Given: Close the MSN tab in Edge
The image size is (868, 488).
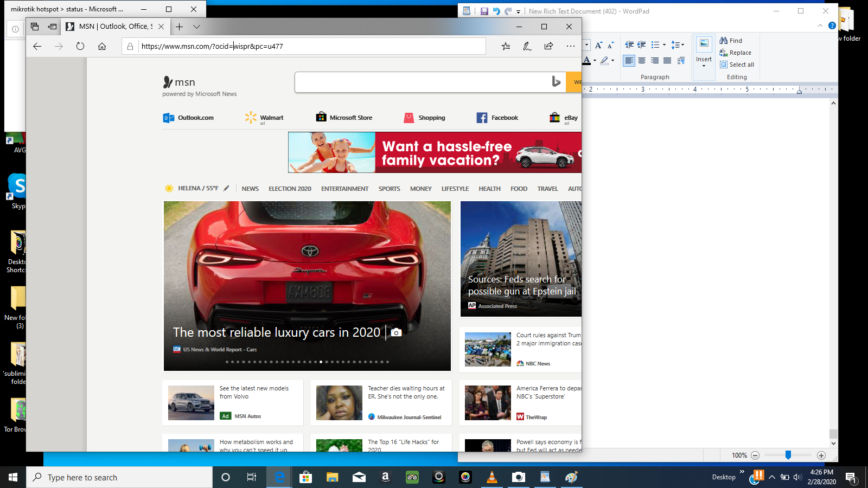Looking at the screenshot, I should point(161,27).
